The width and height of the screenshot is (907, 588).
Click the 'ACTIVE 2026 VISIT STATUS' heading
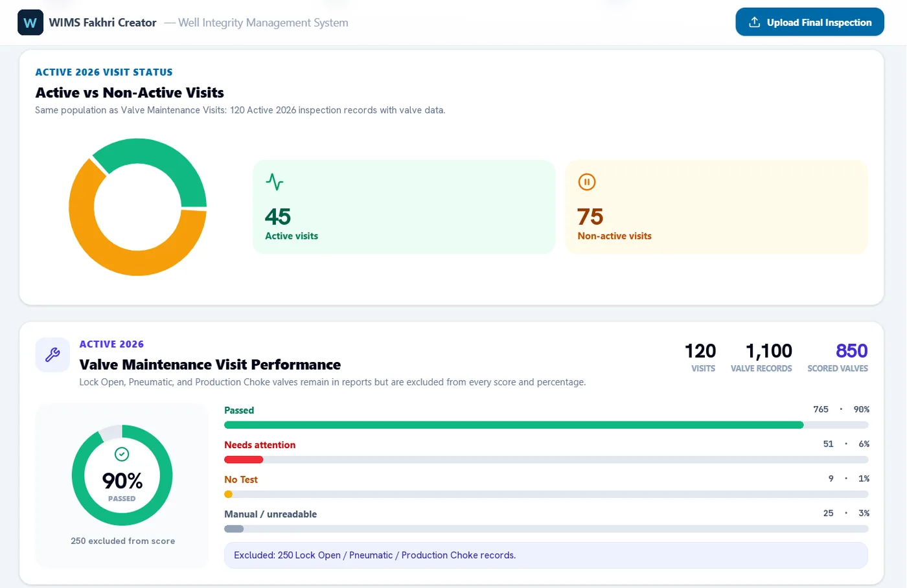click(x=104, y=73)
